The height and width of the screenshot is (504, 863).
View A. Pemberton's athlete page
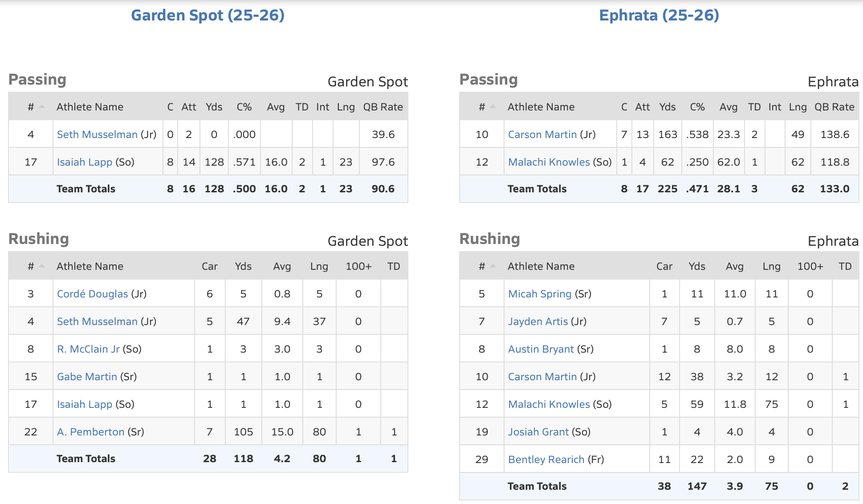coord(90,432)
